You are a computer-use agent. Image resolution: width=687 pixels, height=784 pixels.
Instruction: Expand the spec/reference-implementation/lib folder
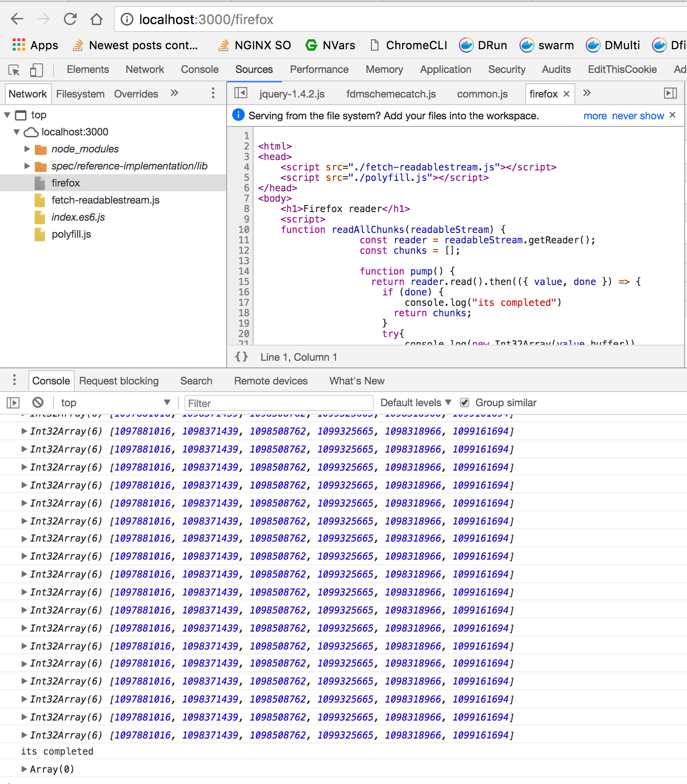click(27, 166)
